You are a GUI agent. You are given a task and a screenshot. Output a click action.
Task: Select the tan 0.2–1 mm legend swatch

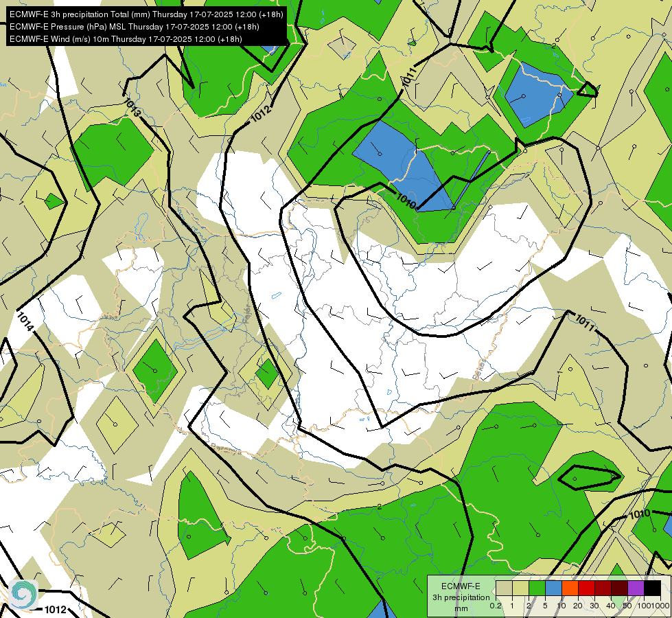[x=504, y=588]
